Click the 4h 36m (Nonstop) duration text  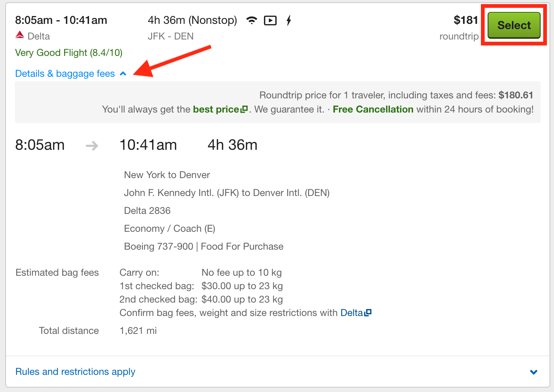pyautogui.click(x=192, y=20)
